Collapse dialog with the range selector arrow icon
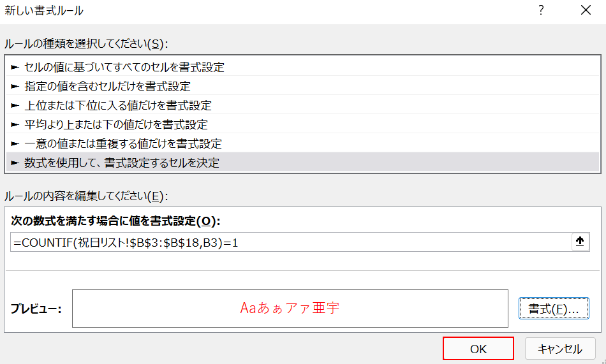The height and width of the screenshot is (364, 606). [x=580, y=242]
